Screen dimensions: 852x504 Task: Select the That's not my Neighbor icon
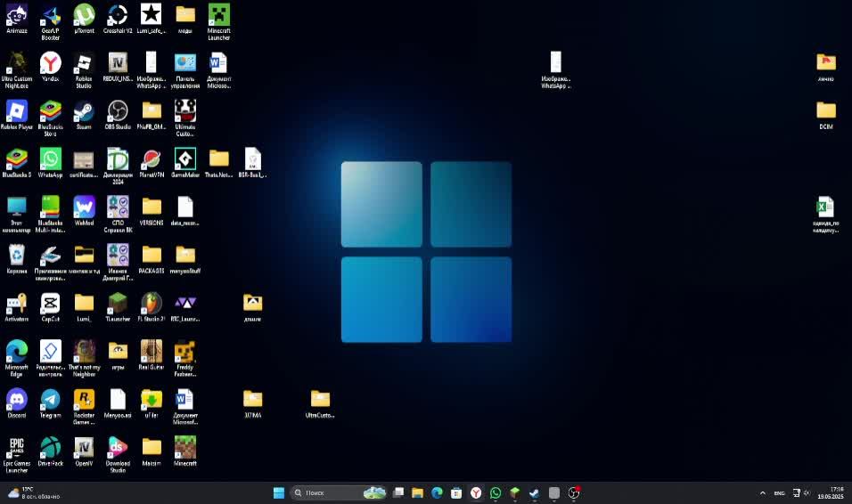[x=85, y=359]
